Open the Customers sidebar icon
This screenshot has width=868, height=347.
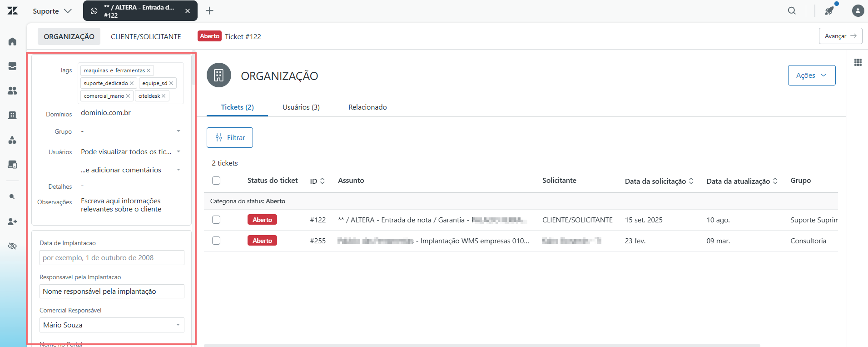click(x=13, y=91)
